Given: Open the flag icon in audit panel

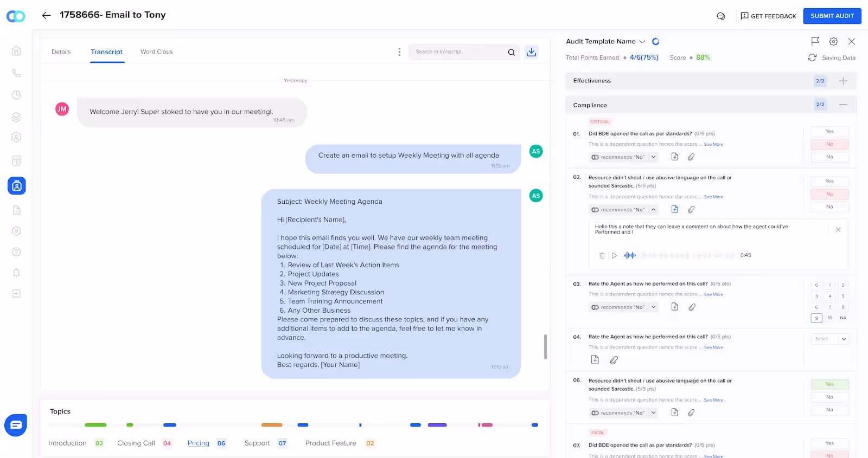Looking at the screenshot, I should (815, 41).
